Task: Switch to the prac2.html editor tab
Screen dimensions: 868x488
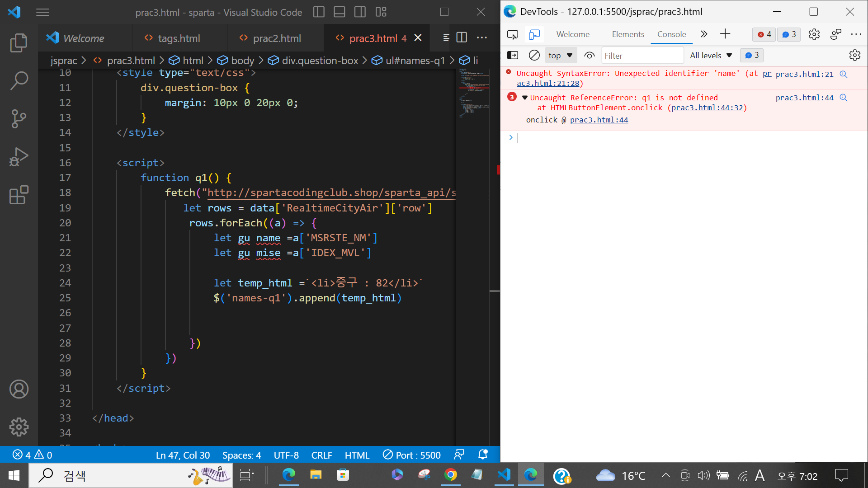Action: 277,38
